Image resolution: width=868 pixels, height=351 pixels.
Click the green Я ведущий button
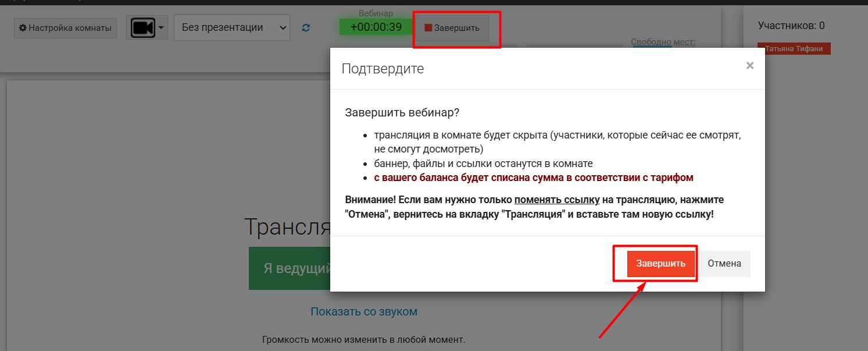(290, 268)
